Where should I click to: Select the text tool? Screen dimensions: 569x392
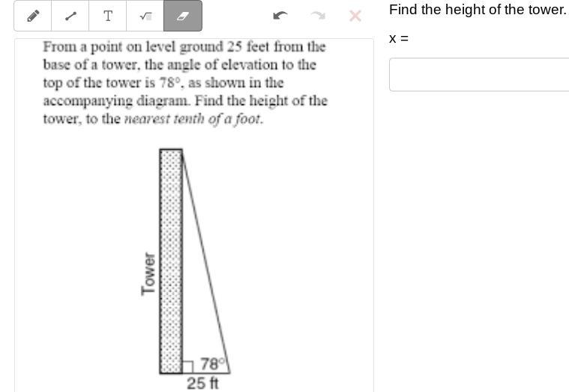tap(108, 16)
